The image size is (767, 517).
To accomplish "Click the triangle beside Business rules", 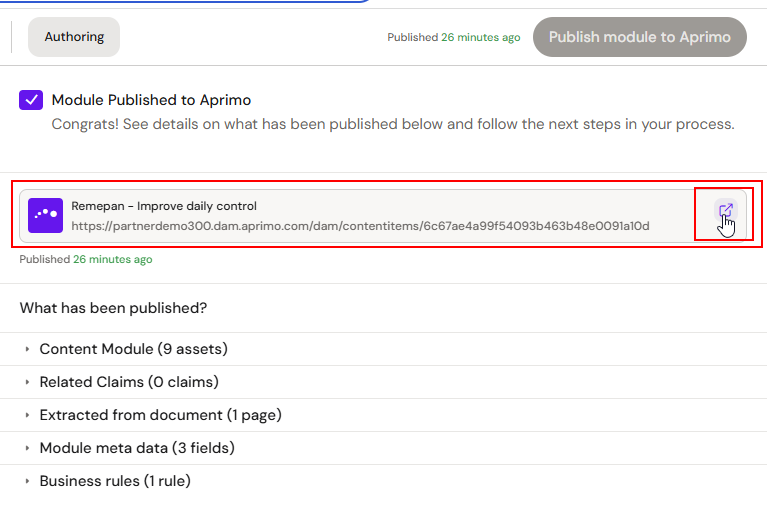I will coord(27,481).
